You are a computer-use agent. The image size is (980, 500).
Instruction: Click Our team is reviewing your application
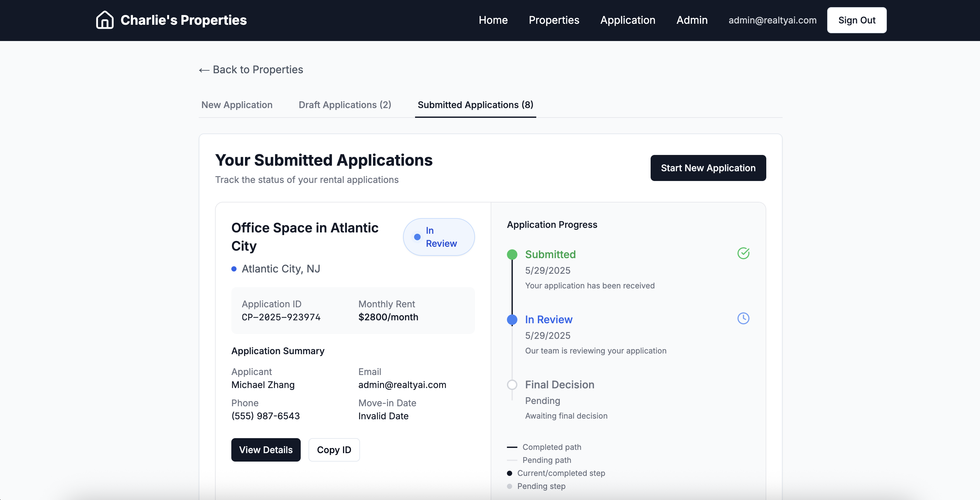596,351
